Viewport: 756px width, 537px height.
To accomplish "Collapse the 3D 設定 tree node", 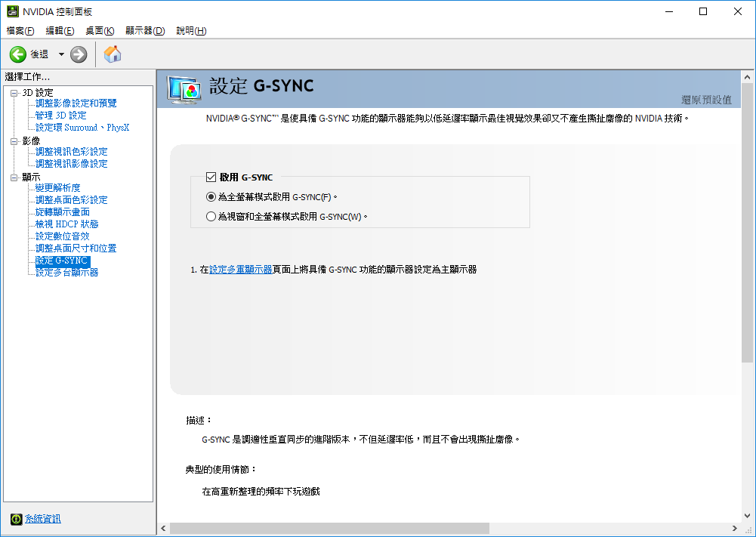I will 14,93.
